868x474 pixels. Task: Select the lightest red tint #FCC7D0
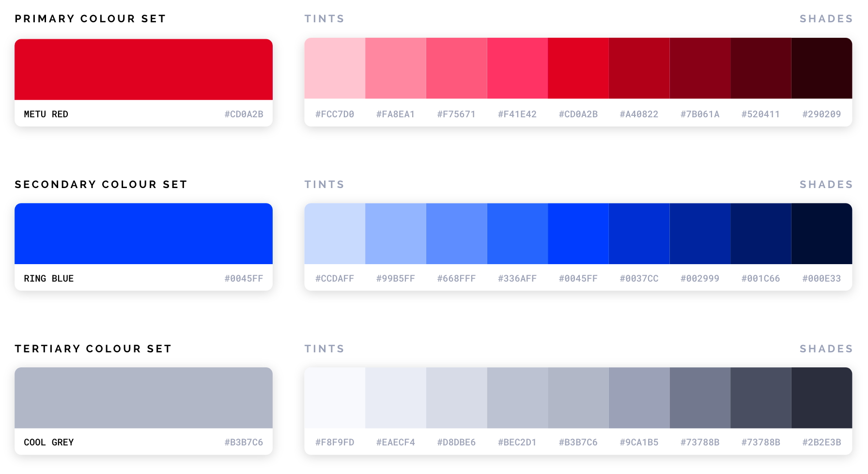(335, 68)
